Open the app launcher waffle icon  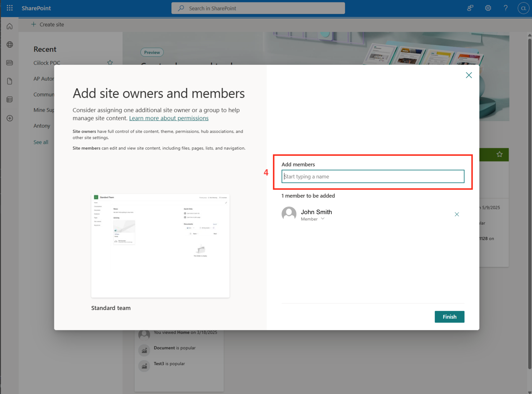[10, 8]
